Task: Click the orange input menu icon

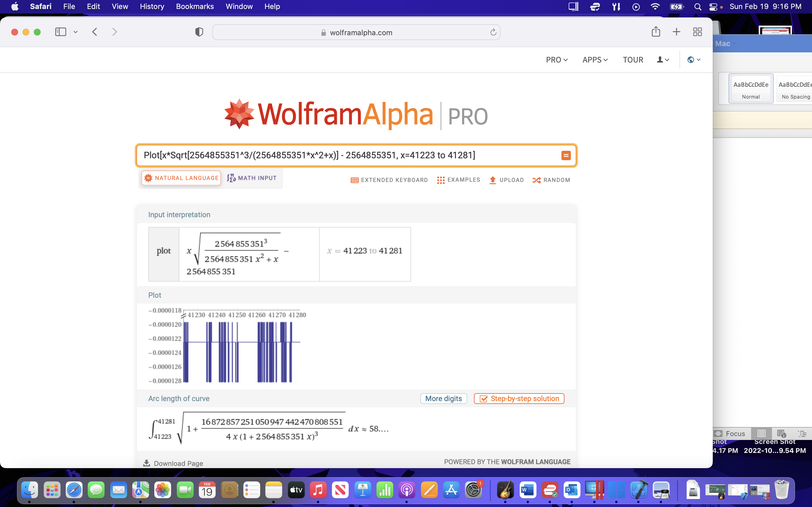Action: tap(566, 155)
